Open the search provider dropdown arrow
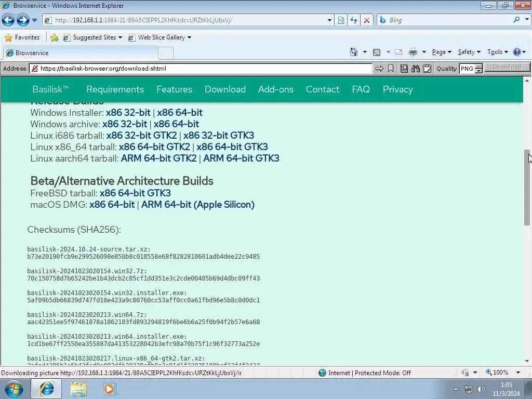Viewport: 532px width, 399px height. coord(527,20)
